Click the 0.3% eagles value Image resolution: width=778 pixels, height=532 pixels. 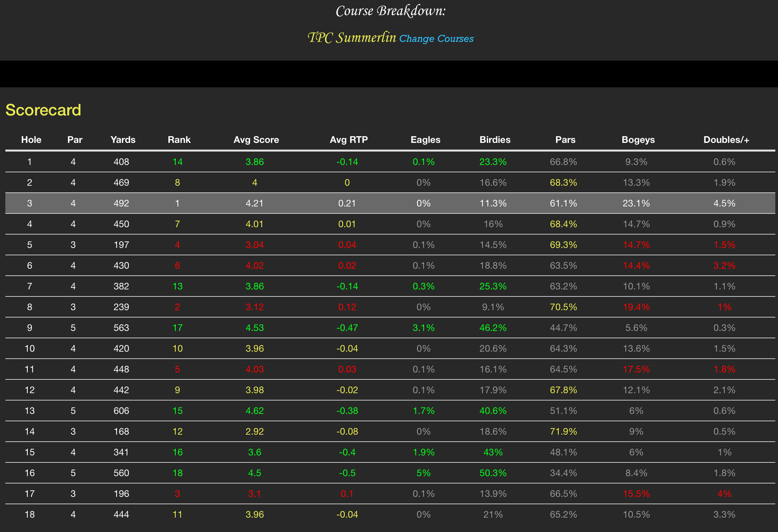point(423,286)
